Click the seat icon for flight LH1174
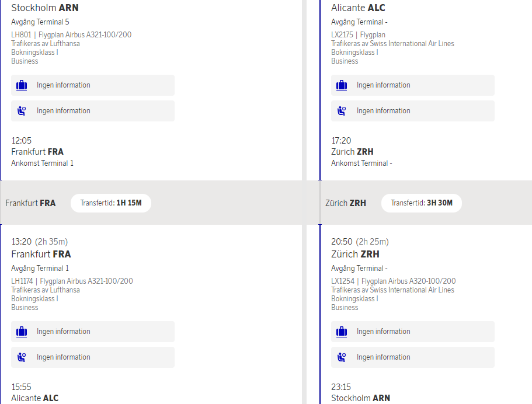The image size is (532, 404). point(22,357)
